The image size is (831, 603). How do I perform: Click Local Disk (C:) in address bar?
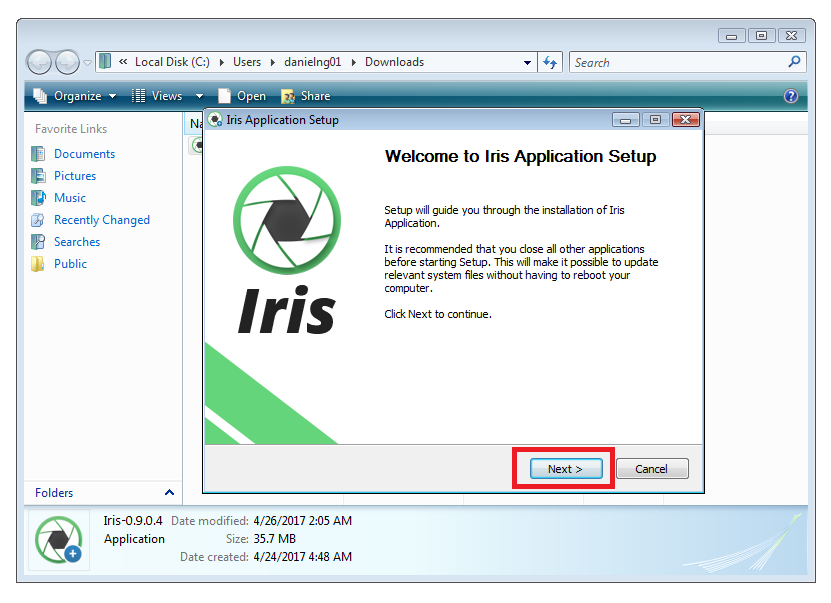point(172,62)
